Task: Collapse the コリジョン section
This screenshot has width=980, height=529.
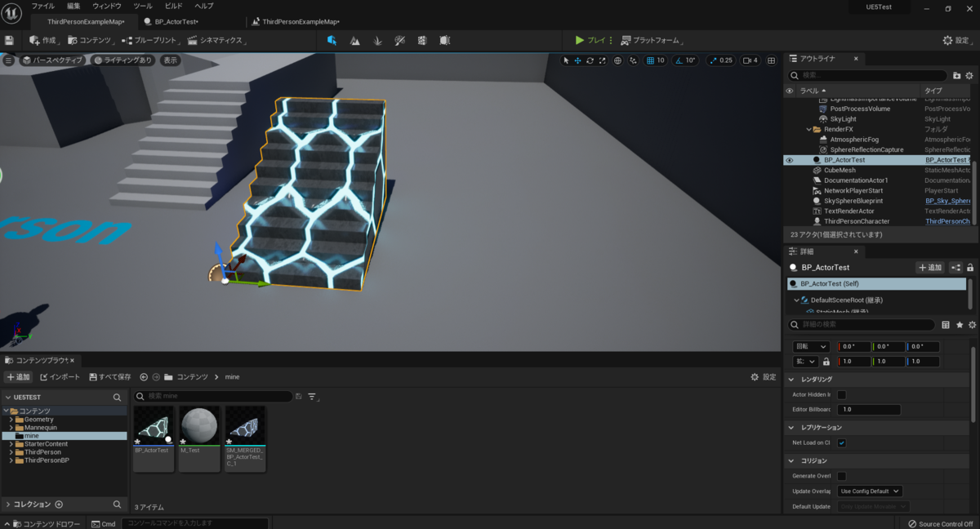Action: pyautogui.click(x=791, y=460)
